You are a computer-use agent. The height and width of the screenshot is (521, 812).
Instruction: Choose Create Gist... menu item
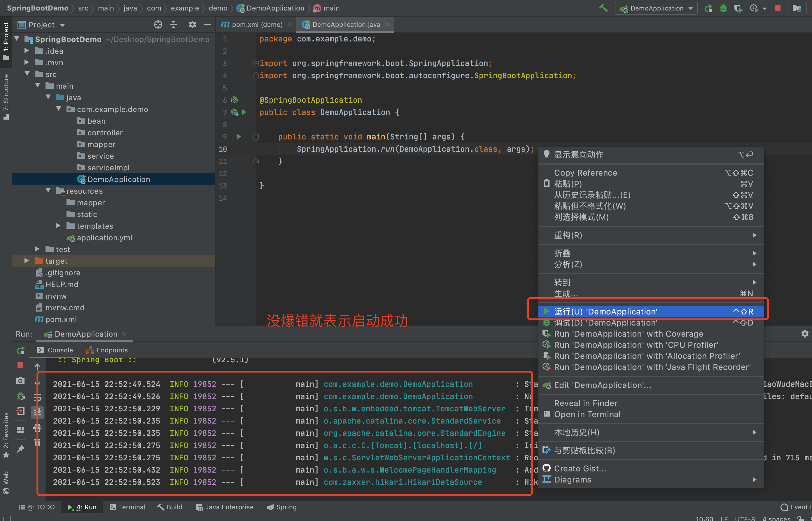point(651,468)
